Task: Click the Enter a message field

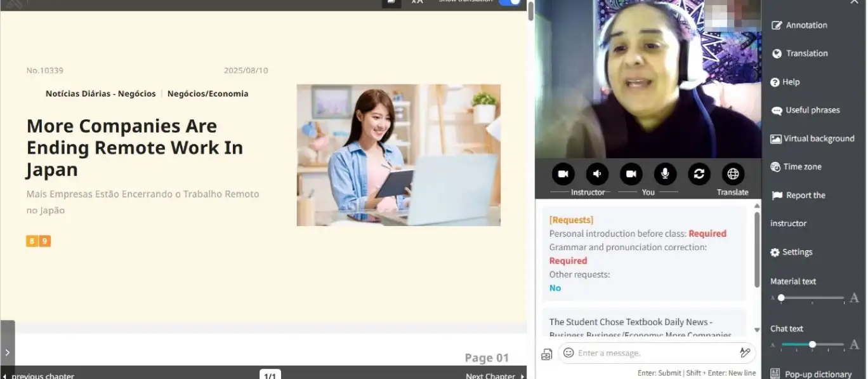Action: [654, 353]
